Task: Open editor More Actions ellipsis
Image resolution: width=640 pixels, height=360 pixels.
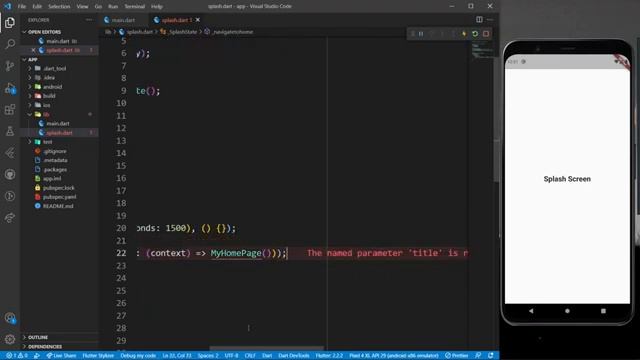Action: [490, 20]
